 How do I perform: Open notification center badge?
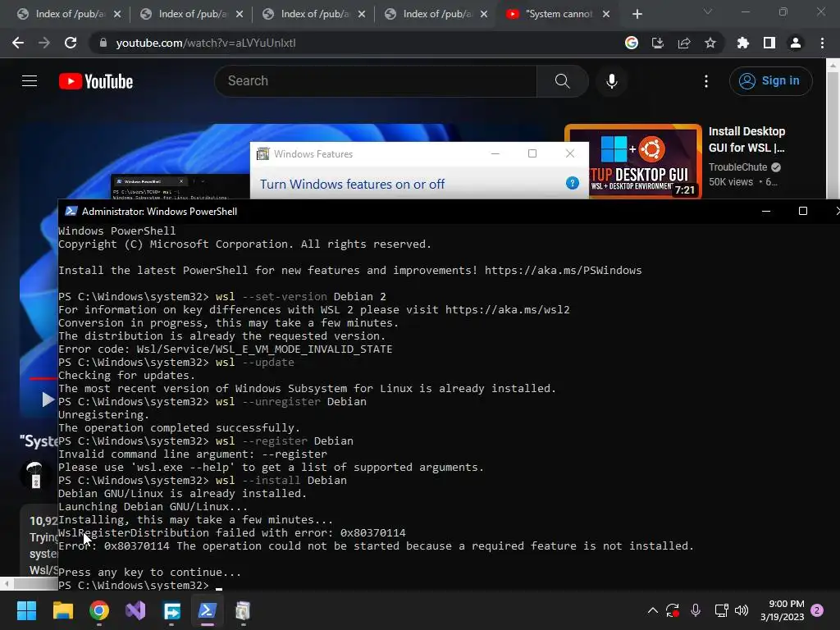pos(817,610)
